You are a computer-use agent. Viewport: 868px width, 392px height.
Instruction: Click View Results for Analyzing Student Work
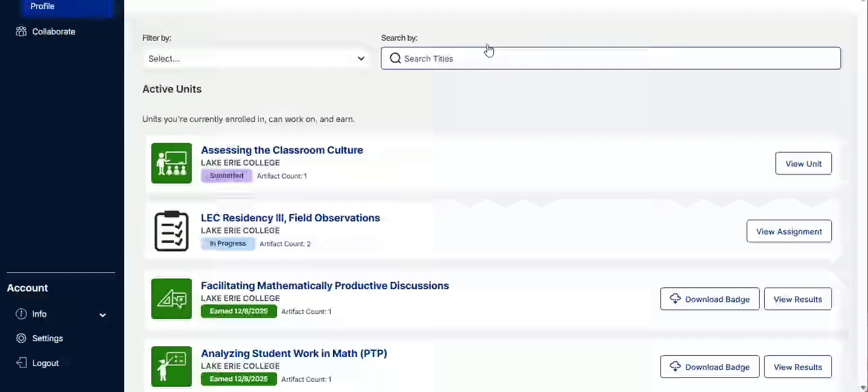797,367
